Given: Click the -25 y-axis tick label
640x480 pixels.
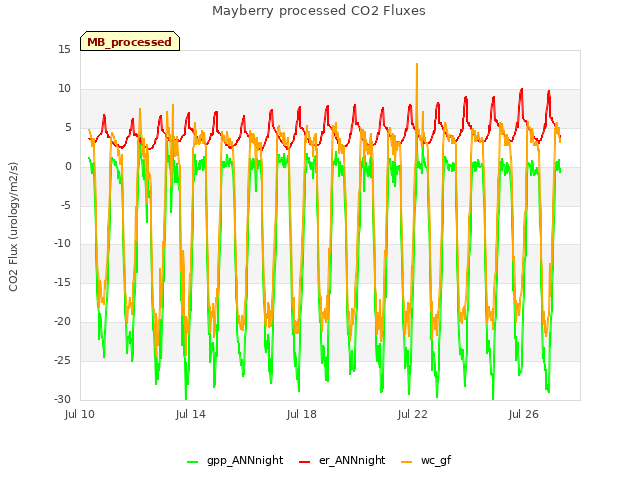Looking at the screenshot, I should 62,360.
